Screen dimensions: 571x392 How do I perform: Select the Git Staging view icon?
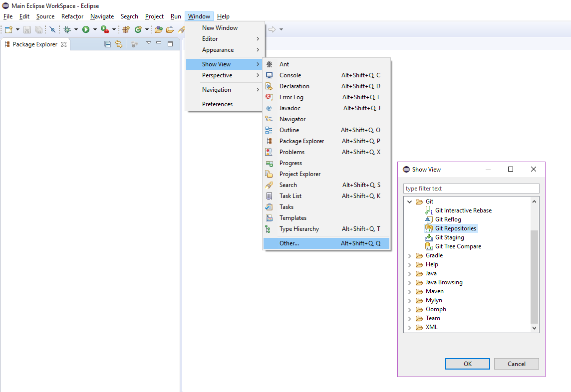point(428,237)
